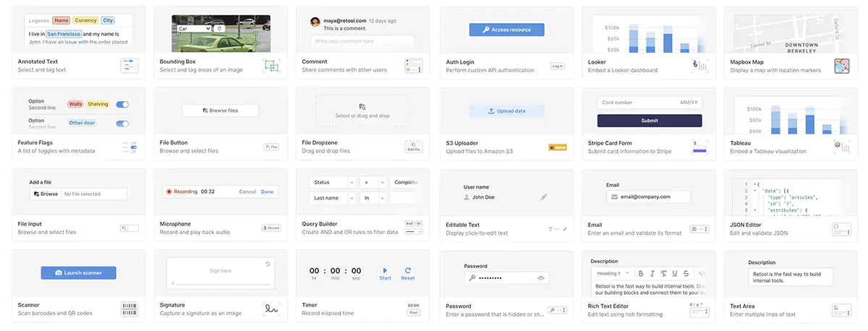Select the City legend tag
The height and width of the screenshot is (331, 868).
coord(108,20)
